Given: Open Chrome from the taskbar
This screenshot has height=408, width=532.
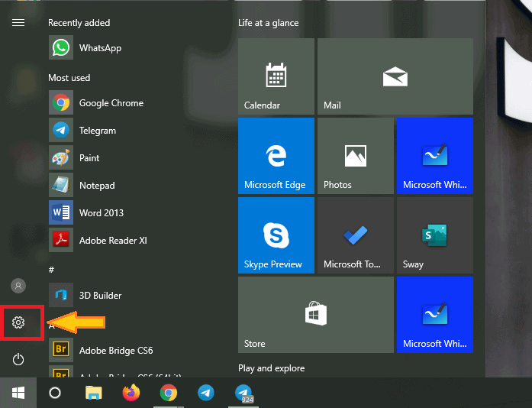Looking at the screenshot, I should [x=169, y=393].
